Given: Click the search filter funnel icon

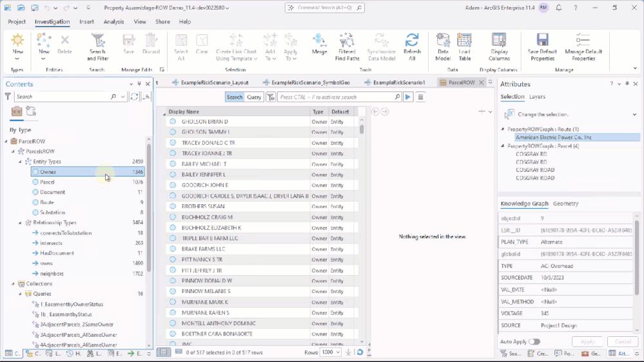Looking at the screenshot, I should click(x=271, y=97).
